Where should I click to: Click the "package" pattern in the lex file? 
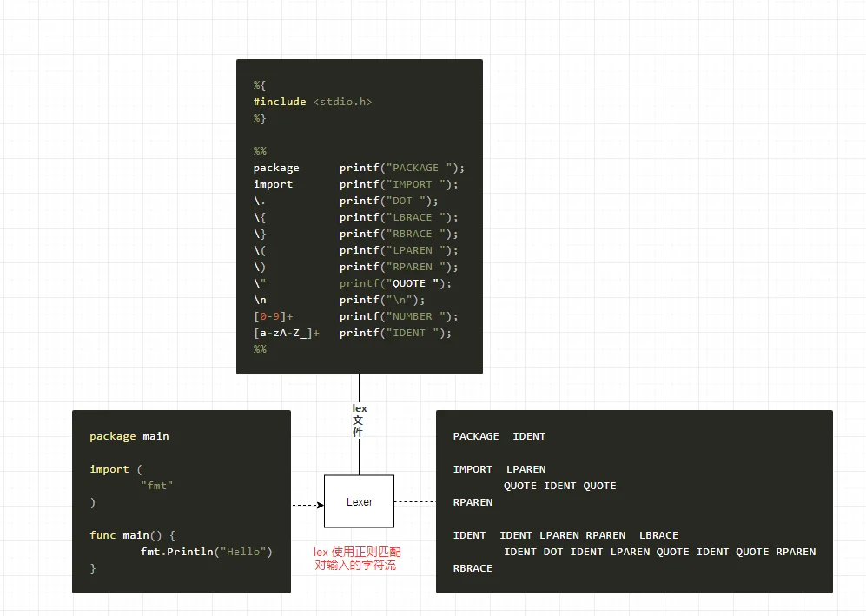click(x=276, y=168)
